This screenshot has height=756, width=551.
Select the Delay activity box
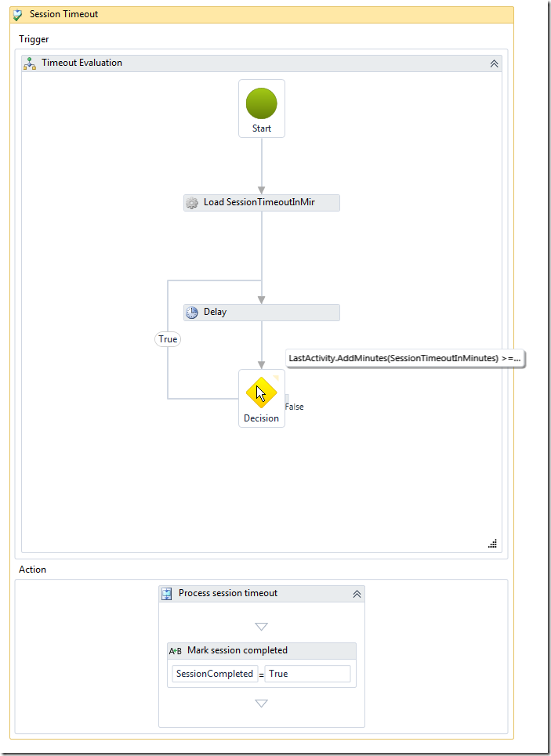[x=262, y=313]
